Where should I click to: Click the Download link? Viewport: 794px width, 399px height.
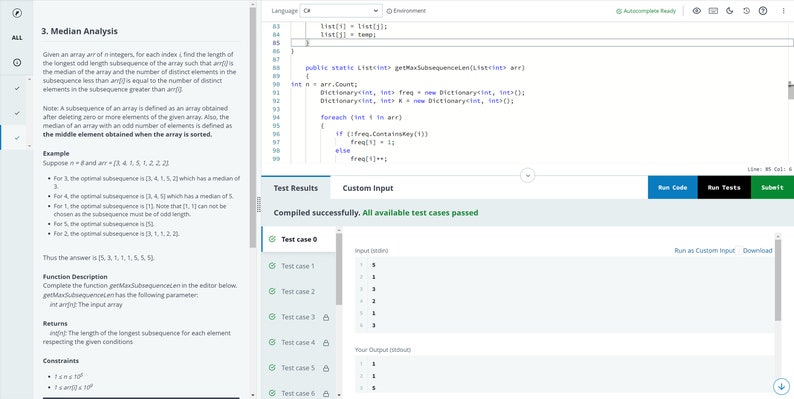tap(758, 251)
